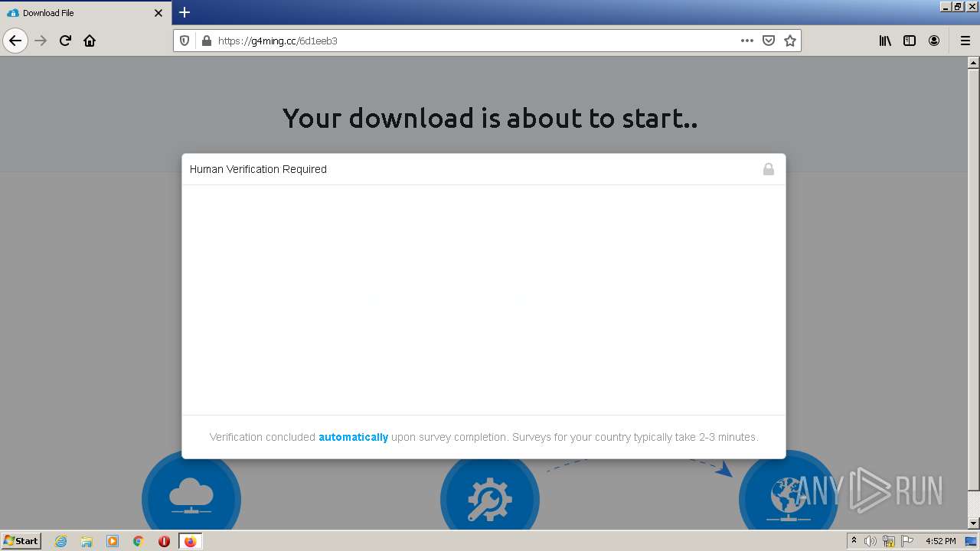Click the forward navigation arrow
This screenshot has width=980, height=551.
[x=41, y=41]
